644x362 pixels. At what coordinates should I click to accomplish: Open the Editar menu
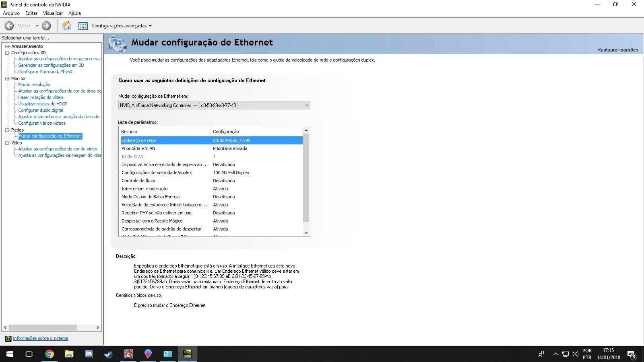[31, 13]
